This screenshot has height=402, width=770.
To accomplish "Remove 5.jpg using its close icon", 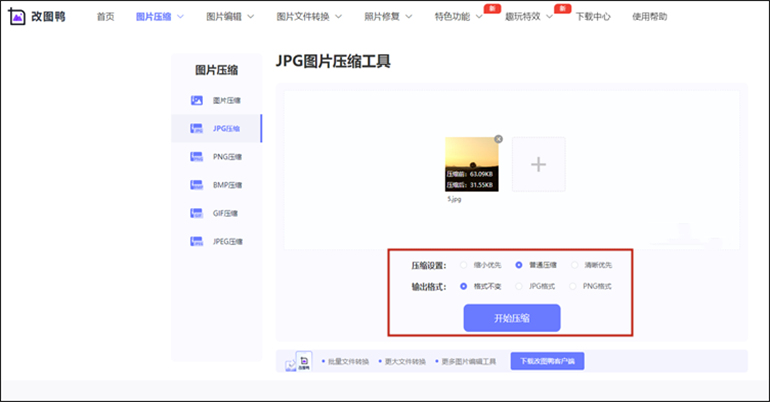I will [x=498, y=139].
